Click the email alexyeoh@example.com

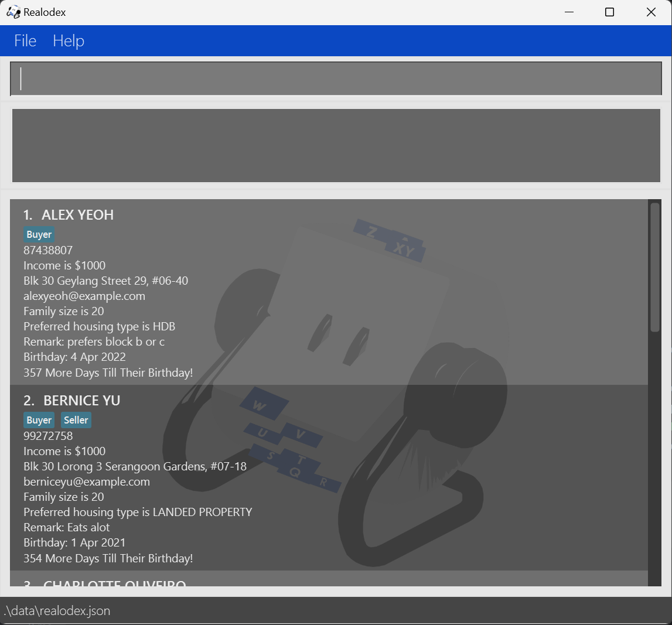84,296
